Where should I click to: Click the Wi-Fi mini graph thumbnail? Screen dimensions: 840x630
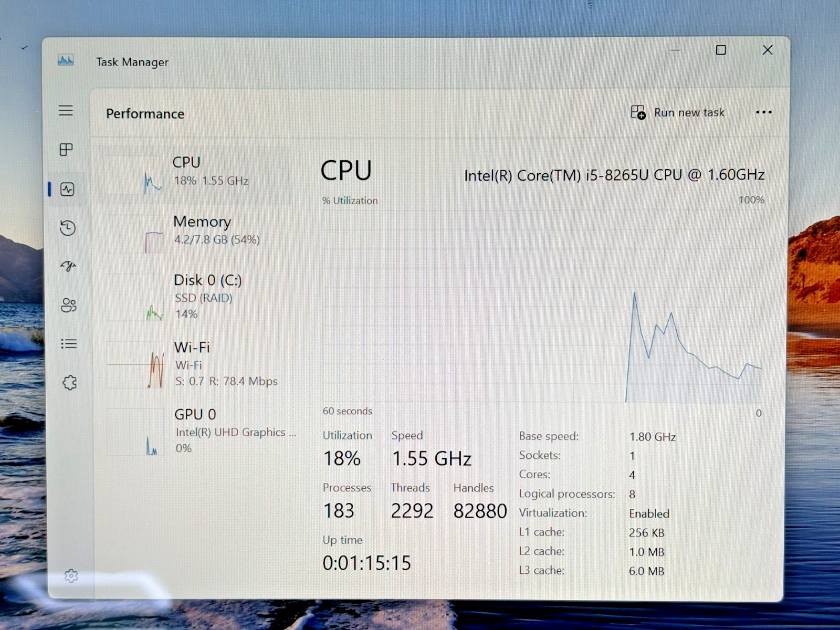point(135,364)
